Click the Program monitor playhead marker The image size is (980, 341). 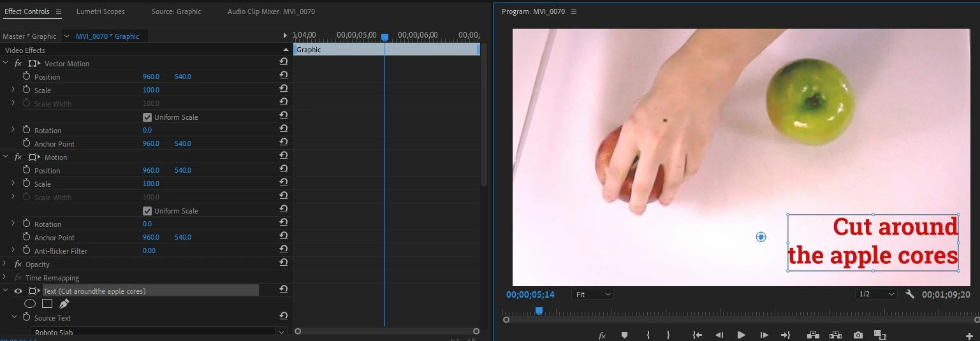click(539, 310)
